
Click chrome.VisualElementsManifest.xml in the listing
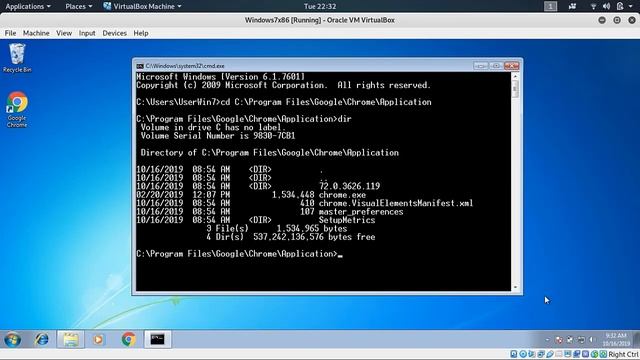tap(396, 203)
